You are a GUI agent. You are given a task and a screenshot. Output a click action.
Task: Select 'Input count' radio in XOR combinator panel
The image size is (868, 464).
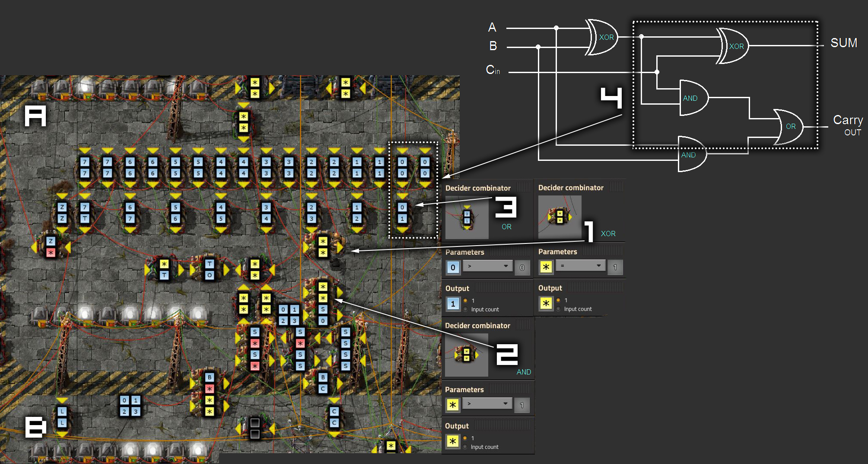point(558,309)
